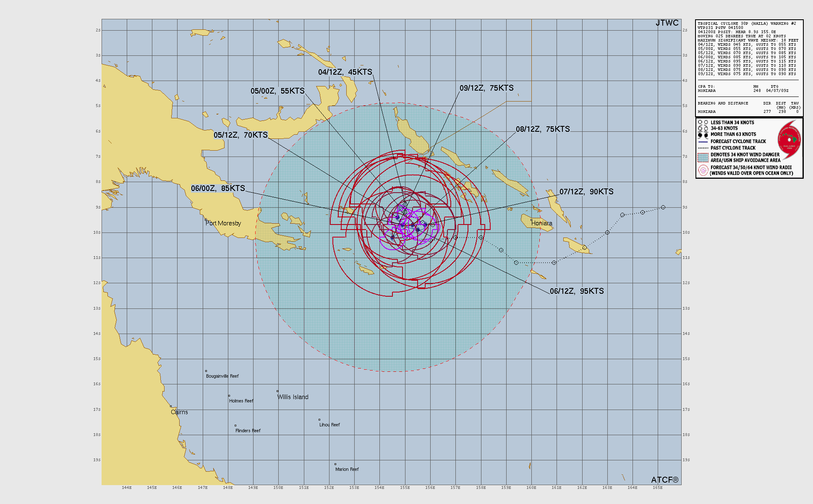Click the 04/12Z, 45KTS forecast label
This screenshot has width=813, height=504.
[345, 72]
